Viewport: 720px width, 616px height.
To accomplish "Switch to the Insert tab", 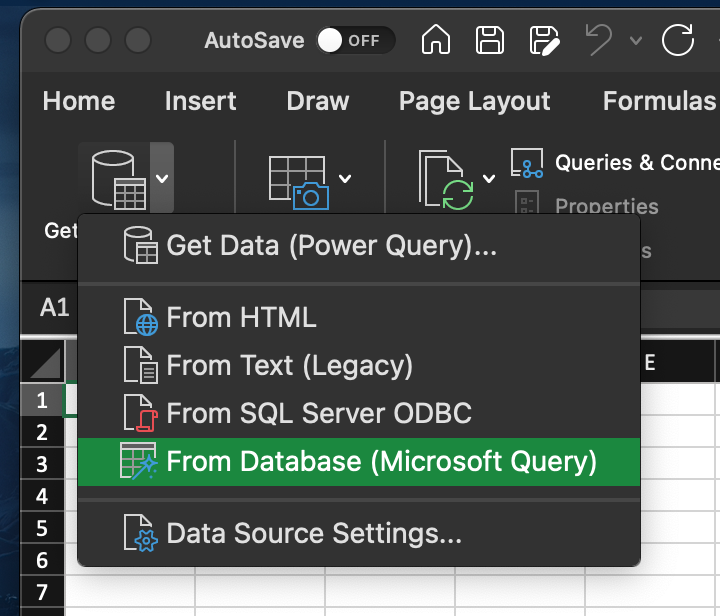I will (201, 101).
